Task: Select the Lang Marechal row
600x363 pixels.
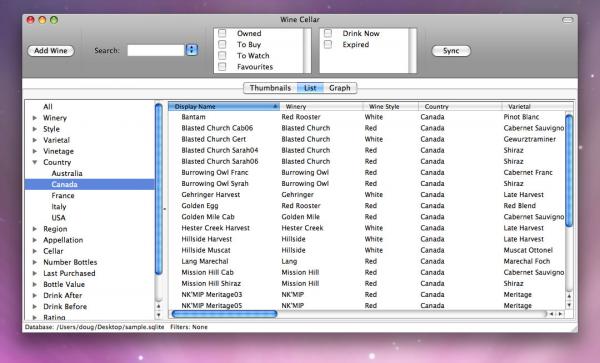Action: coord(367,261)
